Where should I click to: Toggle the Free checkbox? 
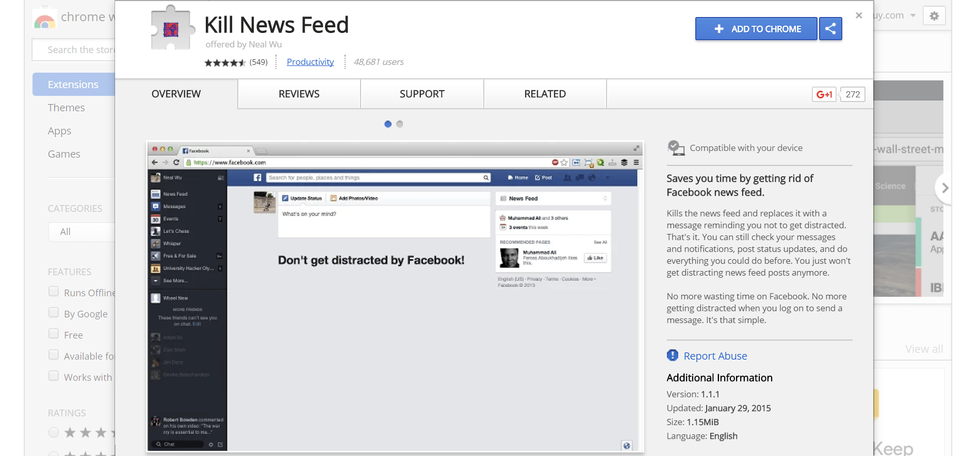click(x=54, y=334)
